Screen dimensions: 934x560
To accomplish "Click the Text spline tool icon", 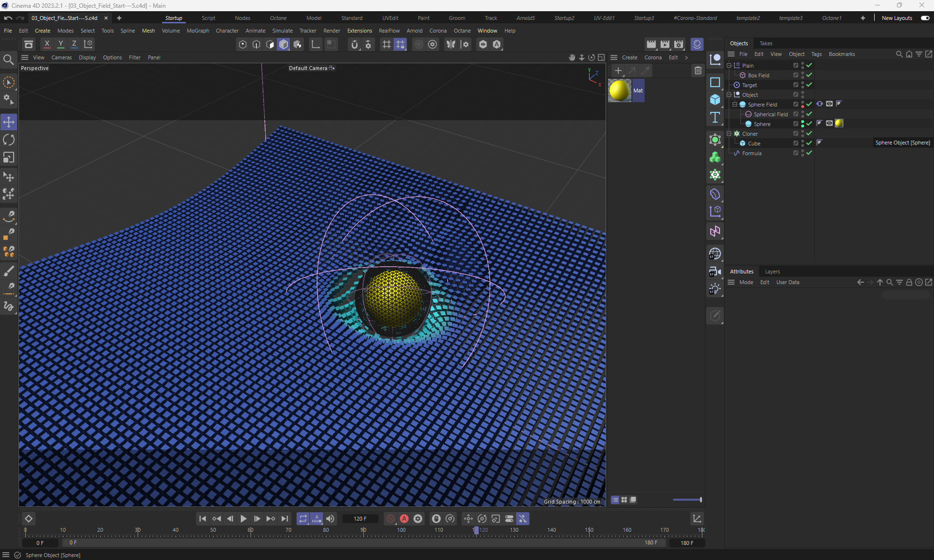I will [715, 117].
